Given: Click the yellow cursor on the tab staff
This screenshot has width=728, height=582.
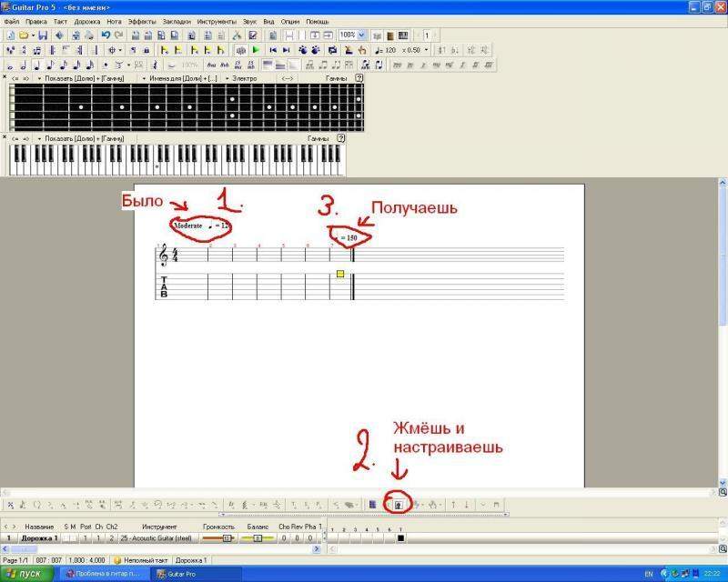Looking at the screenshot, I should (x=340, y=274).
